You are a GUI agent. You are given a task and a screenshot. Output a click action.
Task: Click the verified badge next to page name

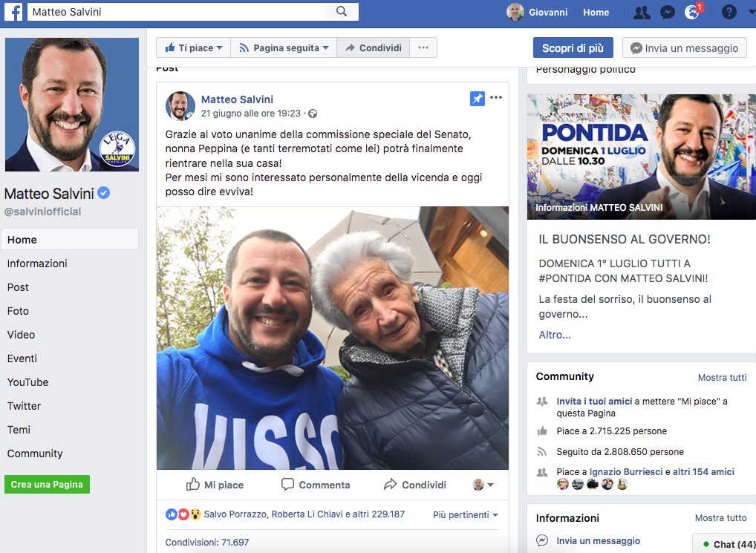point(104,193)
